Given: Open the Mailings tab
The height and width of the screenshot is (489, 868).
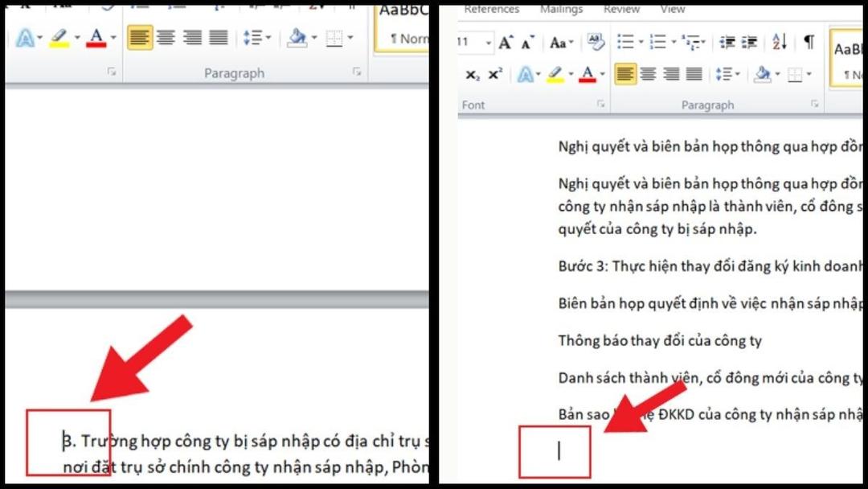Looking at the screenshot, I should (x=561, y=9).
